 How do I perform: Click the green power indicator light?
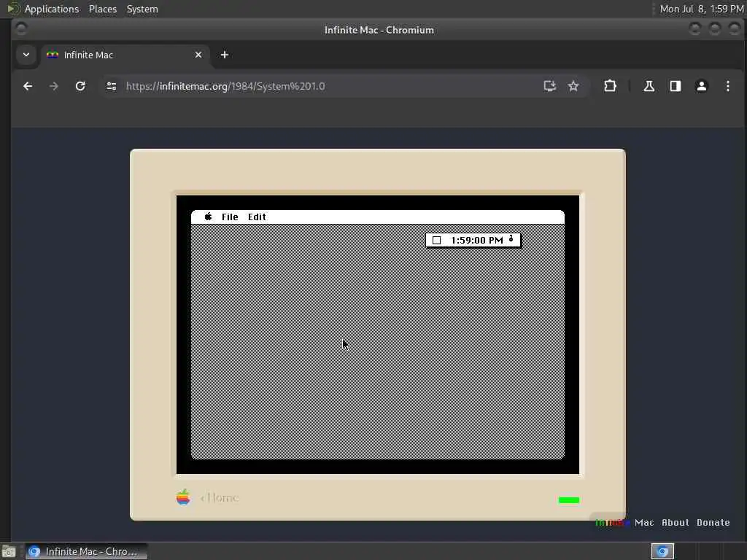pyautogui.click(x=569, y=500)
